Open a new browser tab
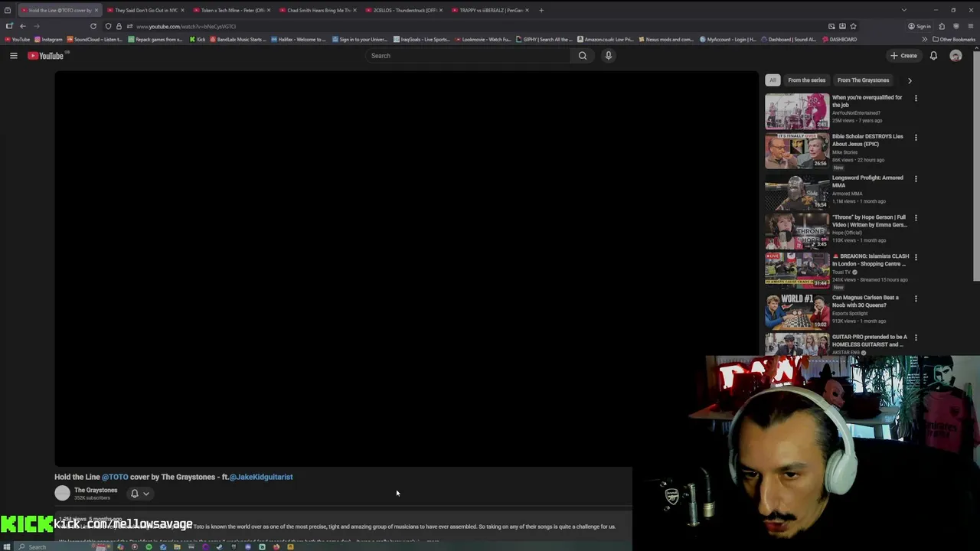Viewport: 980px width, 551px height. pos(541,11)
